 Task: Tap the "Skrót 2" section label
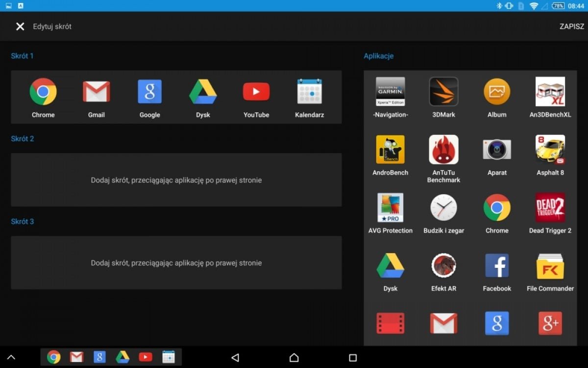[x=23, y=139]
